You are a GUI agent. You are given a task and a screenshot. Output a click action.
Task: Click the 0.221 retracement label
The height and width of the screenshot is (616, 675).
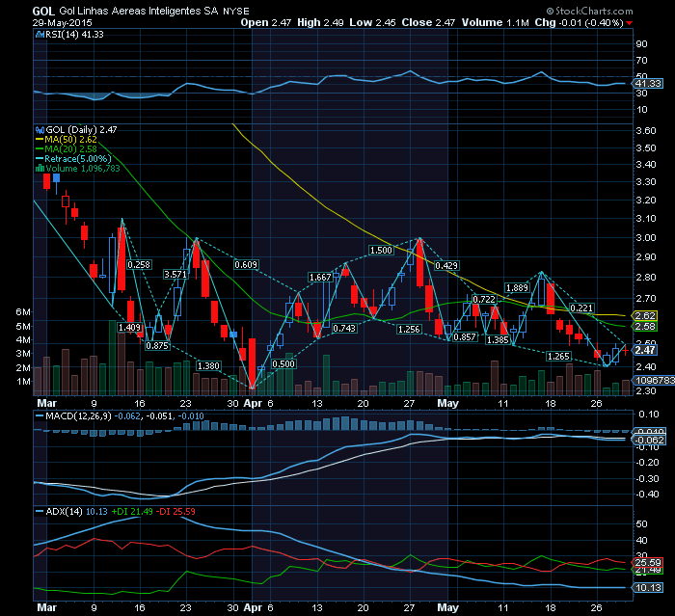[x=581, y=308]
